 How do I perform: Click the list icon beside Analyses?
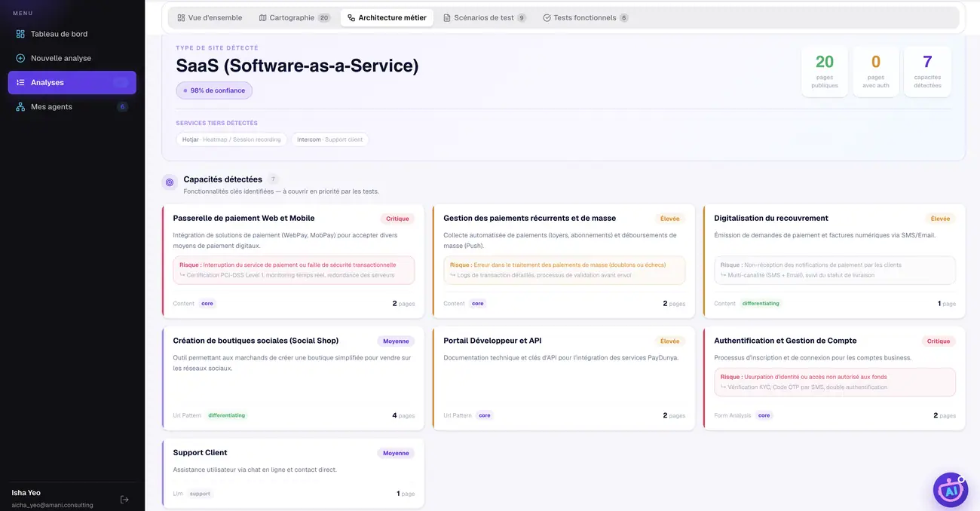pyautogui.click(x=20, y=82)
